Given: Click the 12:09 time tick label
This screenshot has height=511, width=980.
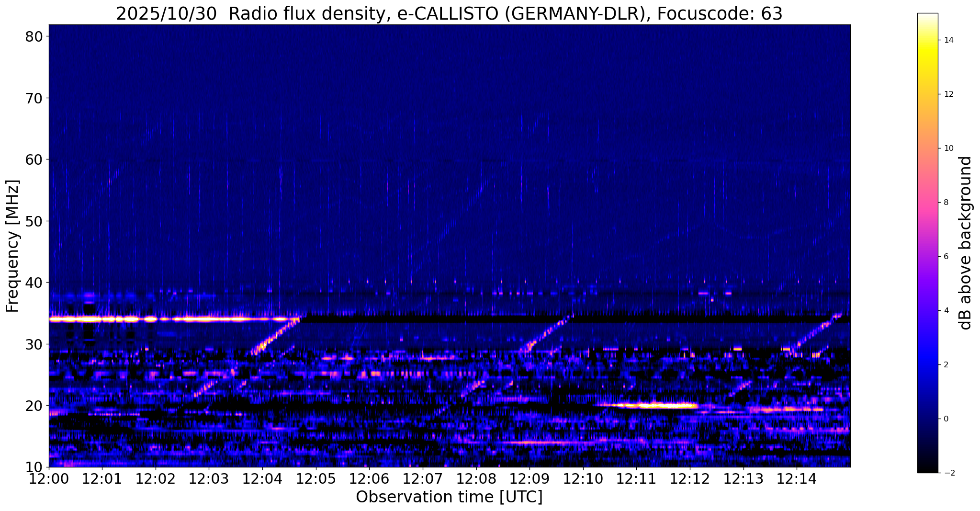Looking at the screenshot, I should coord(529,479).
